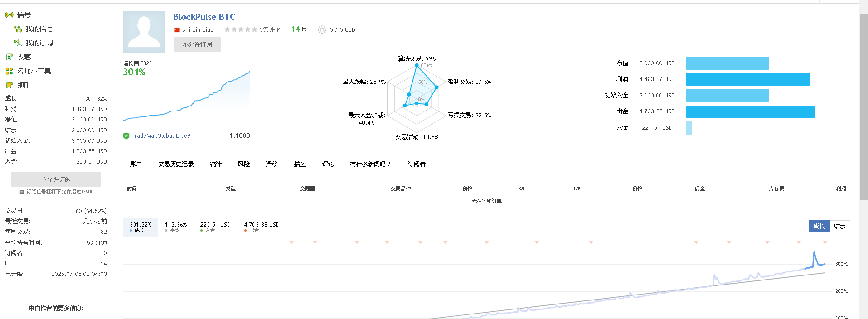The image size is (868, 319).
Task: Switch to the 评论 tab
Action: click(x=328, y=164)
